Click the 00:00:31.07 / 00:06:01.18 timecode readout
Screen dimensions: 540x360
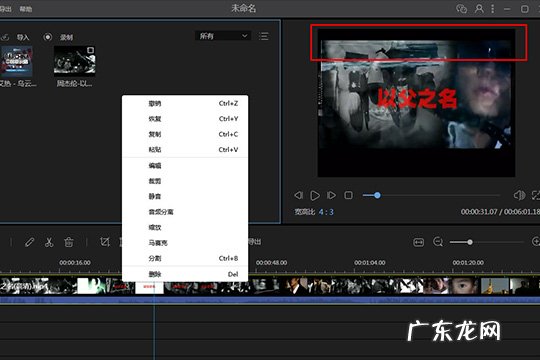pyautogui.click(x=500, y=212)
